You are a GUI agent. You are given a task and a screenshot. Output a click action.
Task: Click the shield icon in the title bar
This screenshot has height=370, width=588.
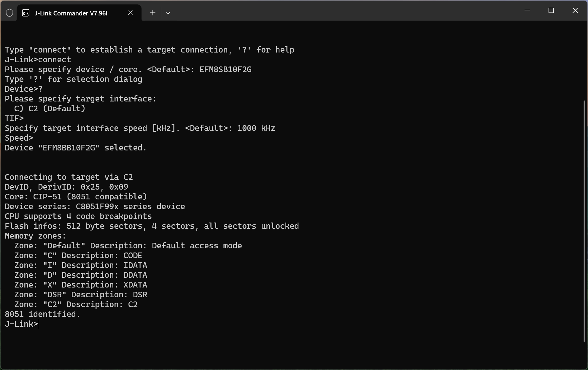[9, 13]
